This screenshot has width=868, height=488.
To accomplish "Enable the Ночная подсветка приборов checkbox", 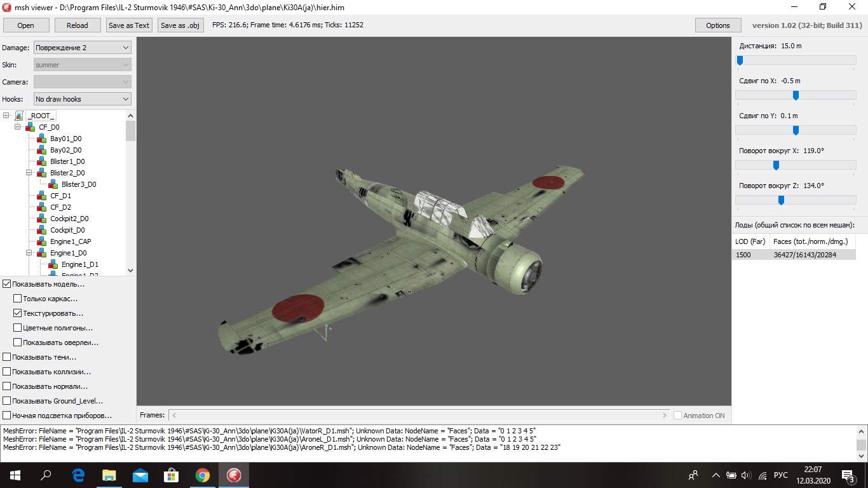I will coord(6,416).
